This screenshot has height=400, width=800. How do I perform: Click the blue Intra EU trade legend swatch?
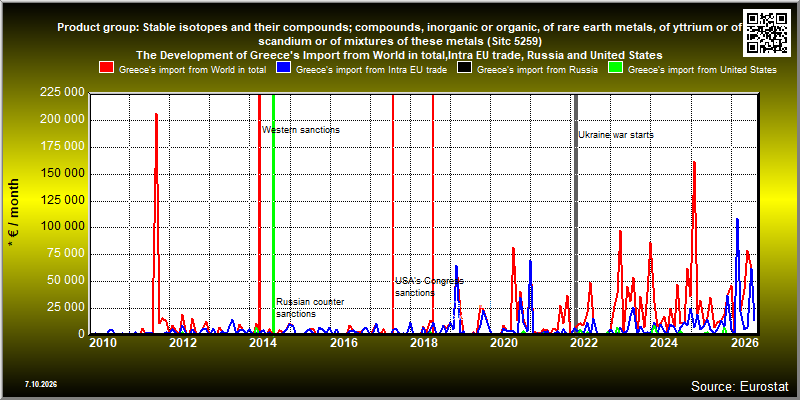point(284,68)
